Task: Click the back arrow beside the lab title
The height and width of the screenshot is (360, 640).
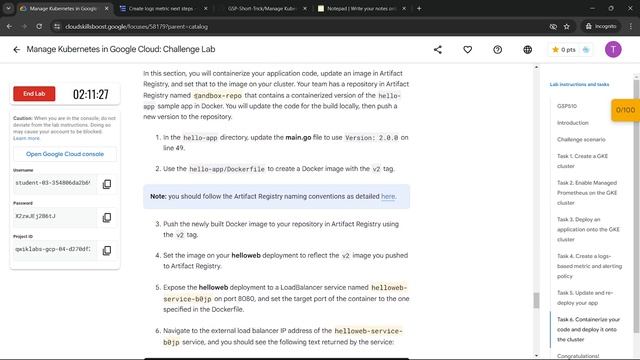Action: (x=16, y=49)
